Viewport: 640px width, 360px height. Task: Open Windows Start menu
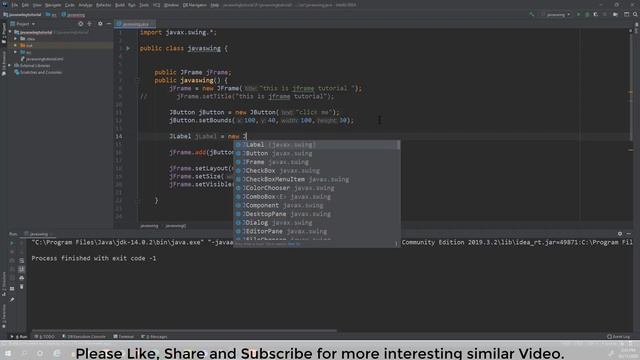point(7,353)
